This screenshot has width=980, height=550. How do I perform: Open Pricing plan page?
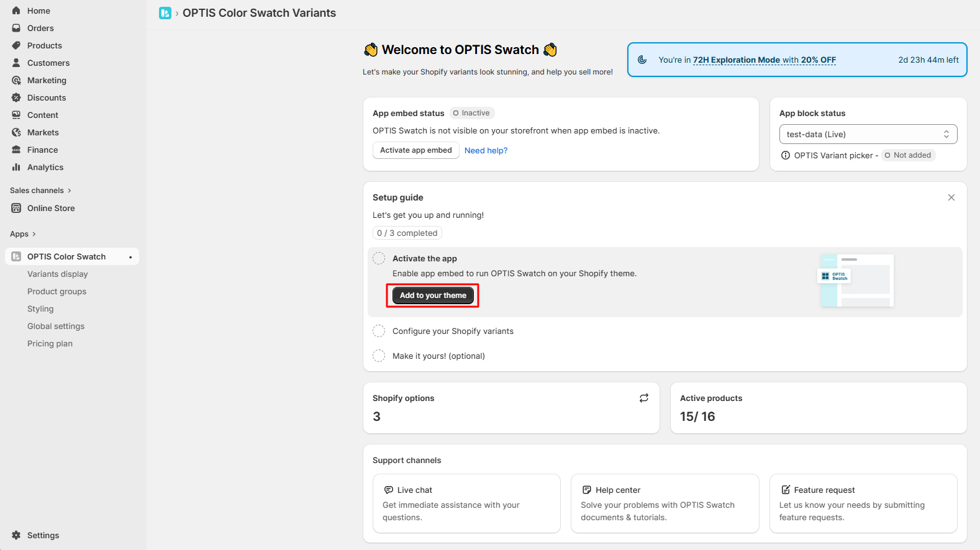coord(50,343)
